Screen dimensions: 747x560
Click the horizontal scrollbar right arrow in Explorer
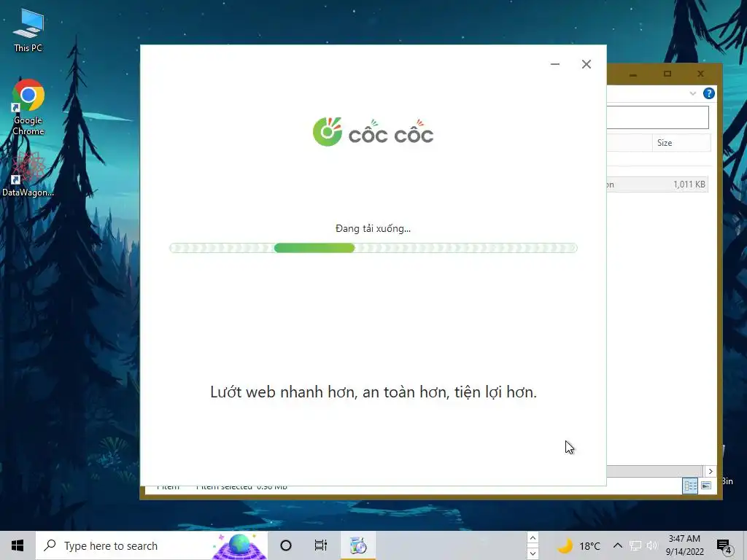(711, 471)
